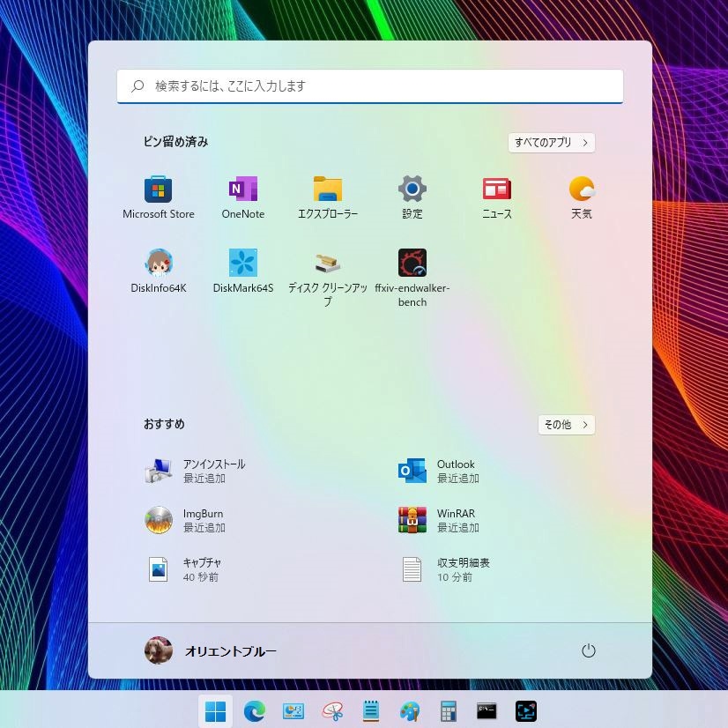Open アンインストール recommended item
Screen dimensions: 728x728
pyautogui.click(x=195, y=471)
